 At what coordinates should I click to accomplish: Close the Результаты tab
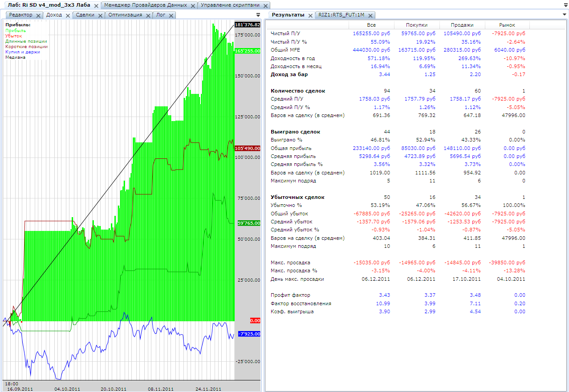point(310,15)
